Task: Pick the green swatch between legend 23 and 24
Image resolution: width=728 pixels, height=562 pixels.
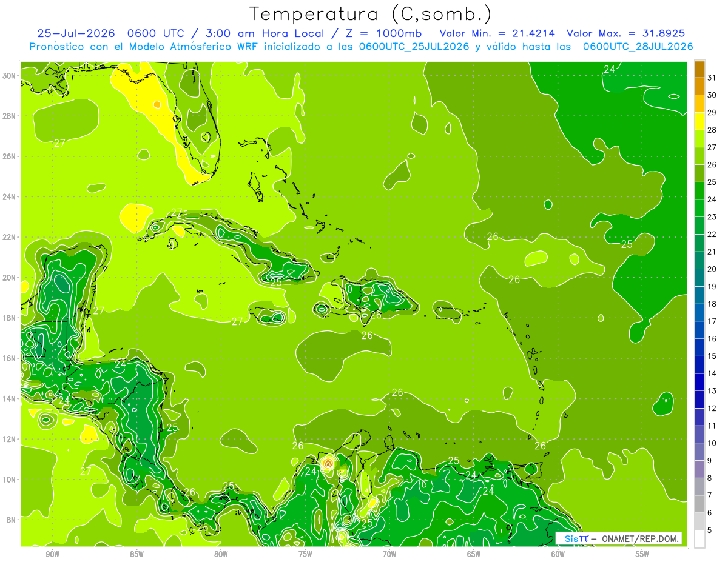Action: 699,207
